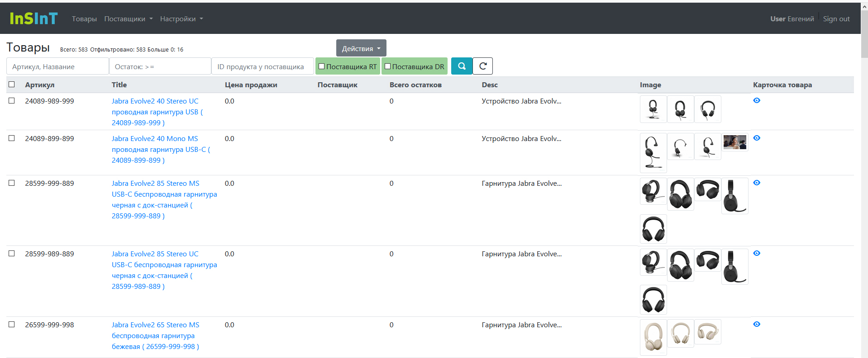This screenshot has height=358, width=868.
Task: Check the select-all checkbox in table header
Action: 12,85
